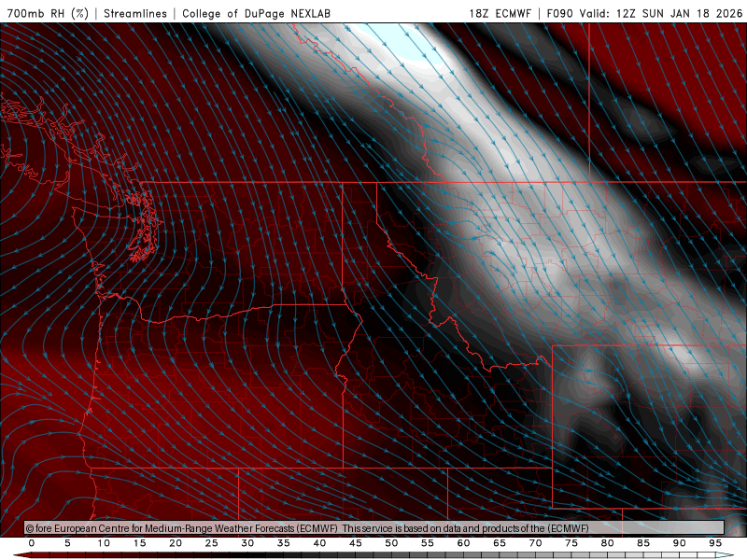
Task: Click the "75" colorbar tick label
Action: point(571,543)
